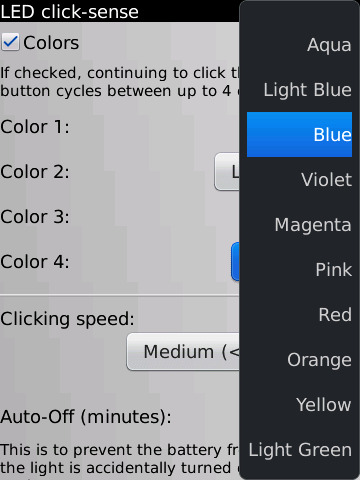Click the LED click-sense title bar
Image resolution: width=360 pixels, height=480 pixels.
pyautogui.click(x=119, y=11)
